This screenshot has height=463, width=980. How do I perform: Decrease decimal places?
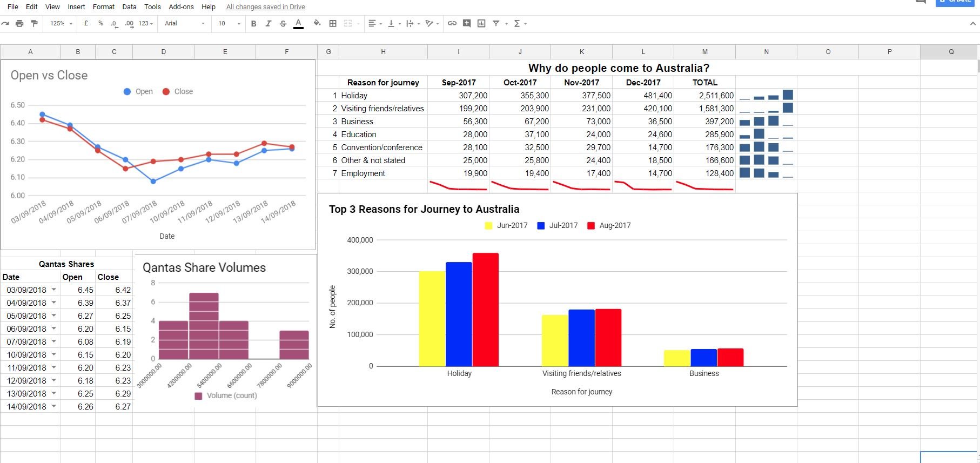114,24
